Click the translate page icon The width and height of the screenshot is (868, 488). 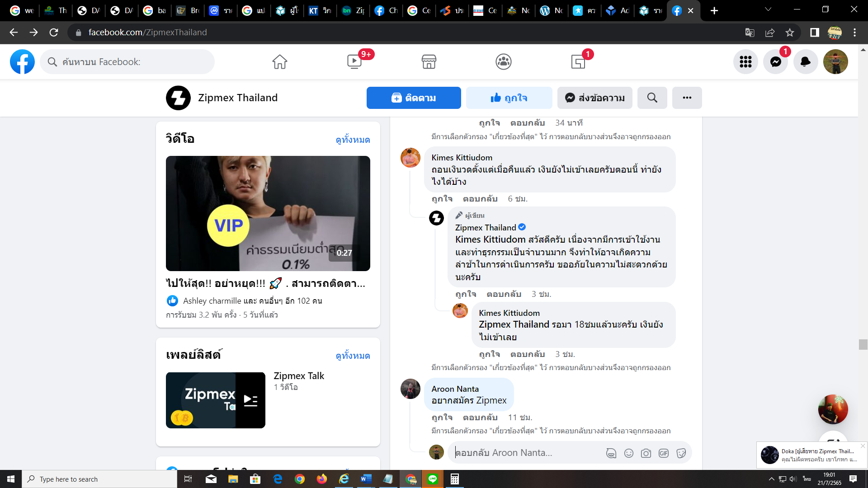(x=750, y=33)
